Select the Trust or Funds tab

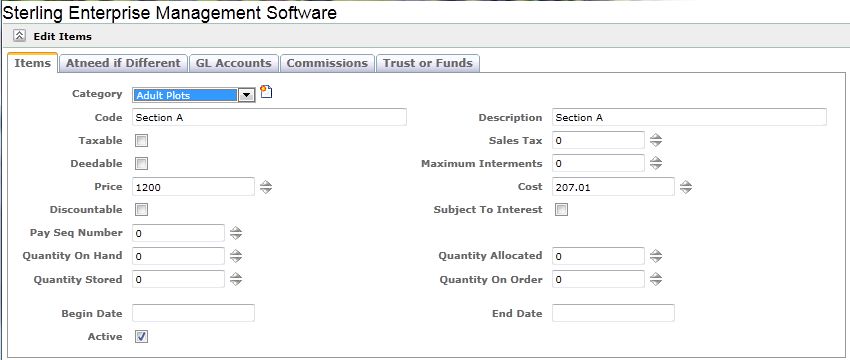click(x=428, y=63)
